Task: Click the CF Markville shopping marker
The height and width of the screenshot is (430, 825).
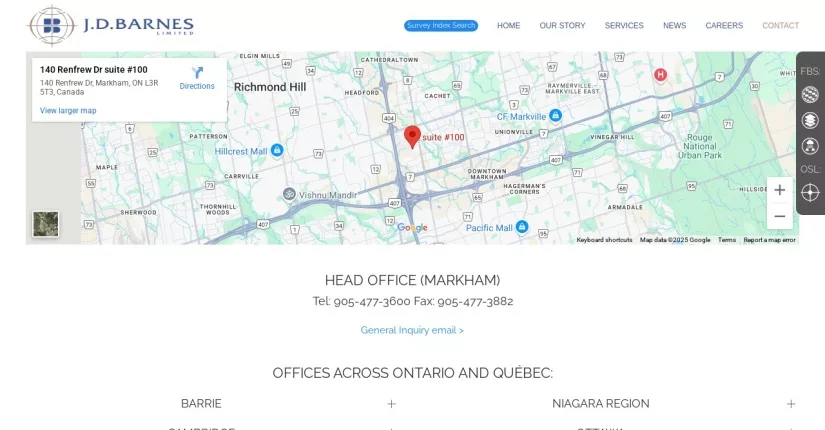Action: point(555,115)
